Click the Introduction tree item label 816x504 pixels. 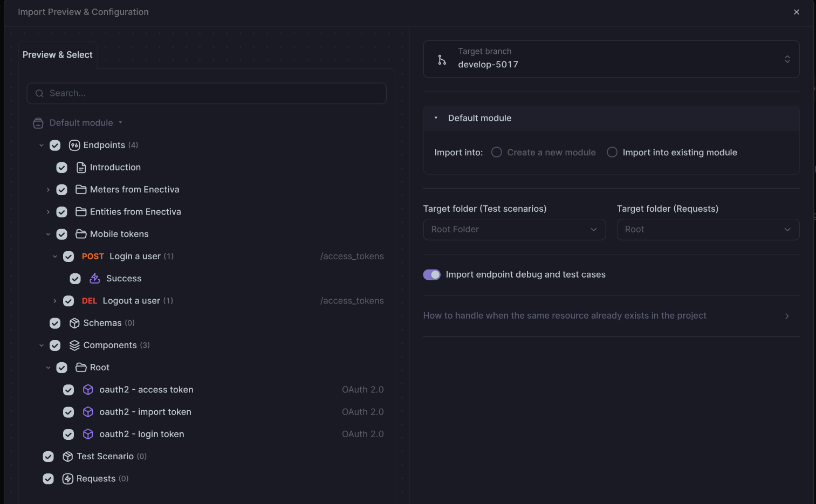click(x=115, y=168)
